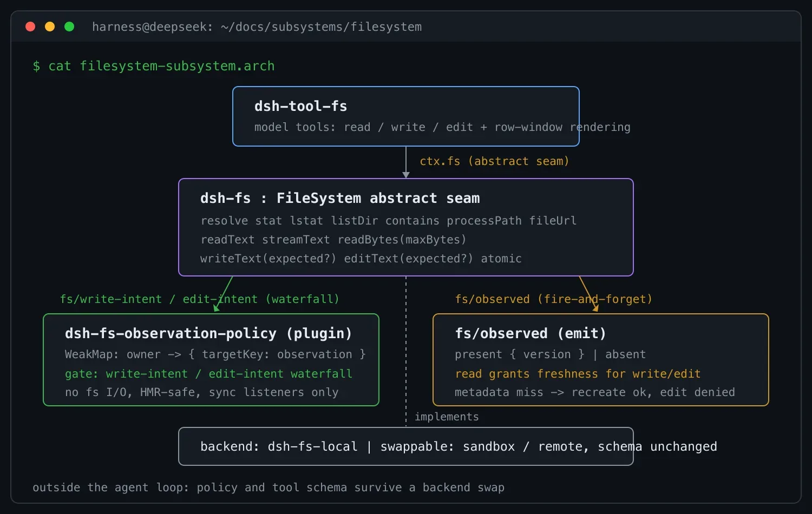
Task: Click the 'dsh-tool-fs' box heading
Action: pyautogui.click(x=300, y=106)
